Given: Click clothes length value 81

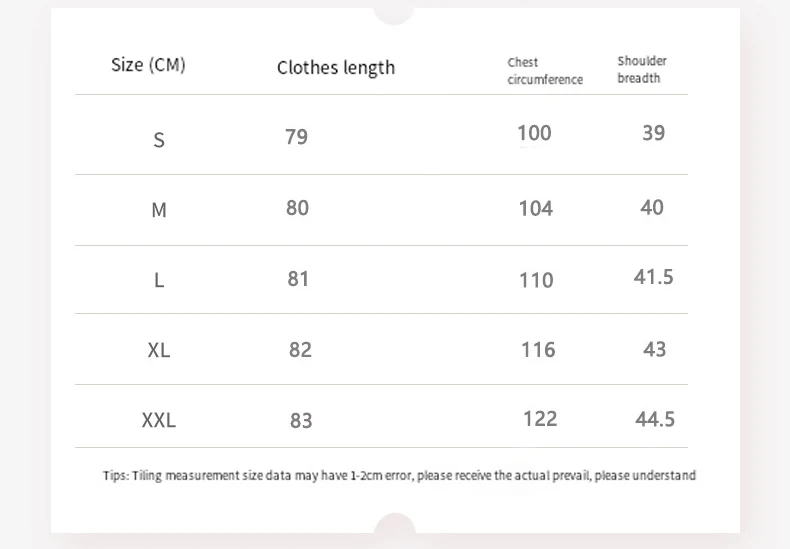Looking at the screenshot, I should [x=298, y=279].
